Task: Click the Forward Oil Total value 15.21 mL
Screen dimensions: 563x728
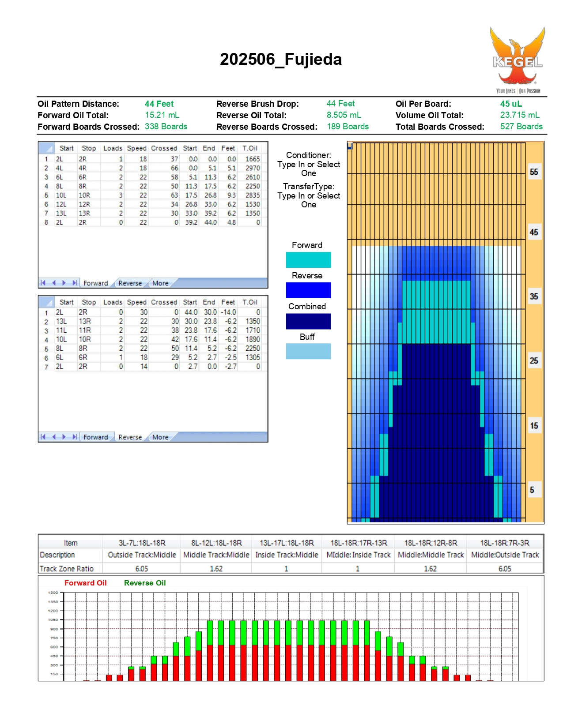Action: click(162, 115)
